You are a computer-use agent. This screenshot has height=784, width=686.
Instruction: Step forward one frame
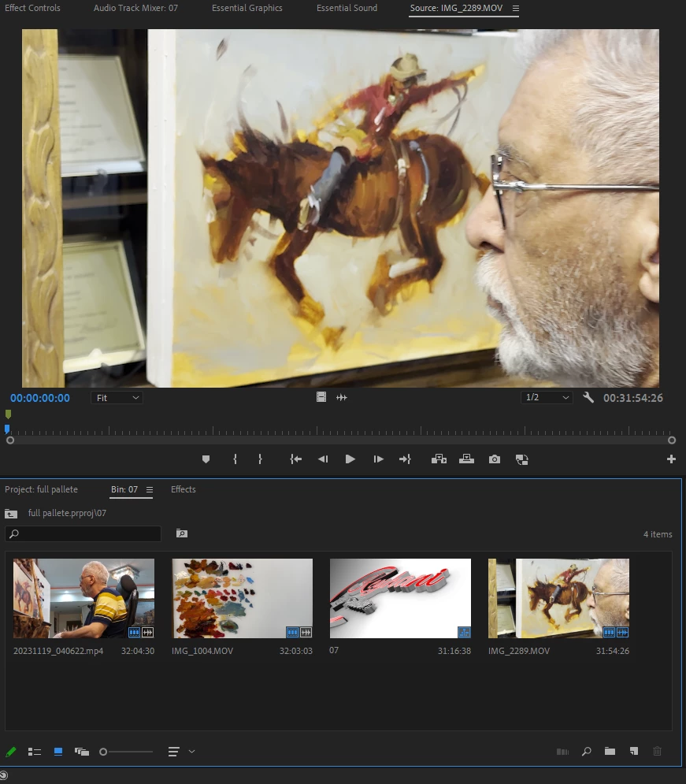378,459
